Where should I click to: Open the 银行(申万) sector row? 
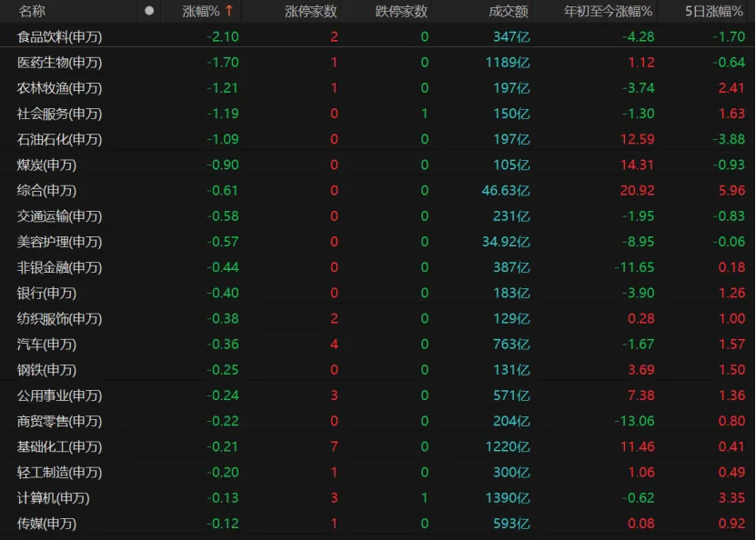click(47, 293)
